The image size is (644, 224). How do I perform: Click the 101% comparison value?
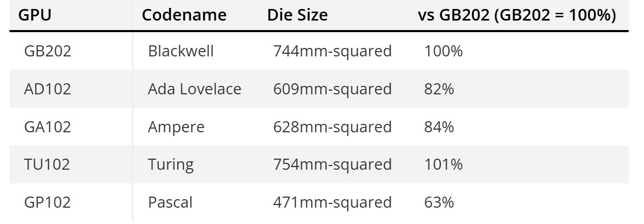click(x=443, y=164)
